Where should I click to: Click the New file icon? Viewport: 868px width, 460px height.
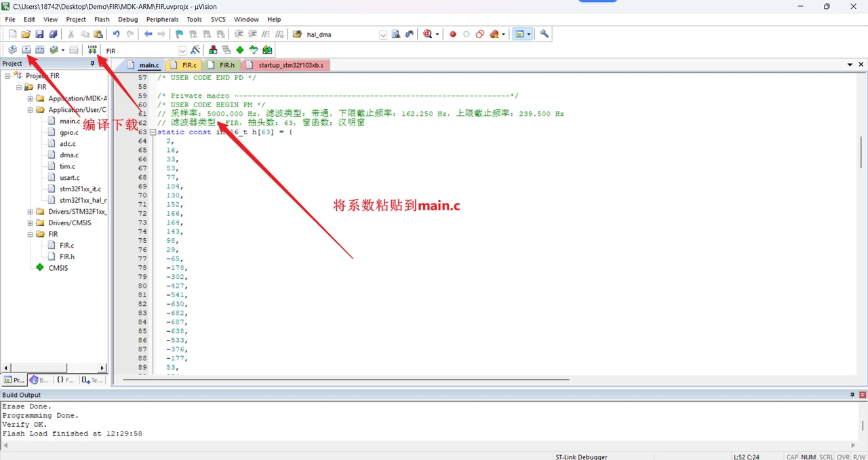coord(12,34)
